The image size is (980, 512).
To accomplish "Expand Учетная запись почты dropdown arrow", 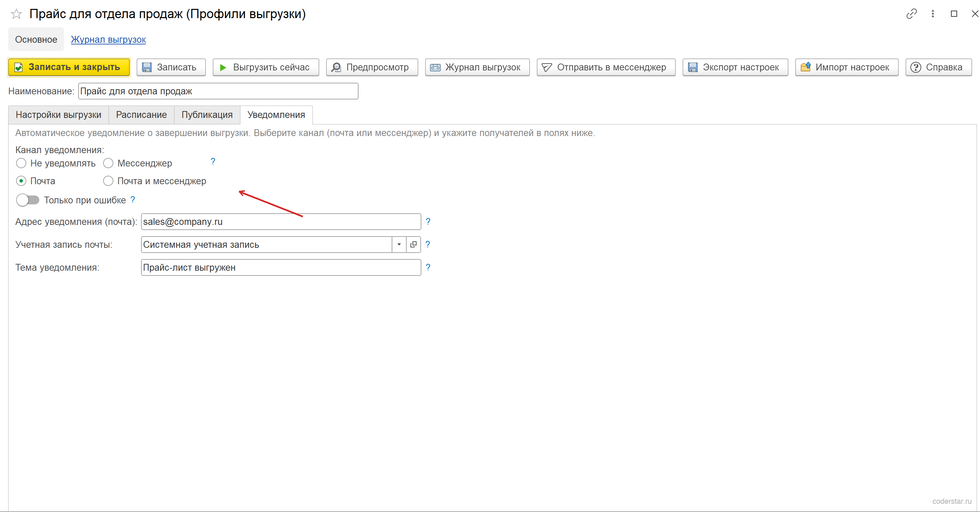I will tap(399, 245).
